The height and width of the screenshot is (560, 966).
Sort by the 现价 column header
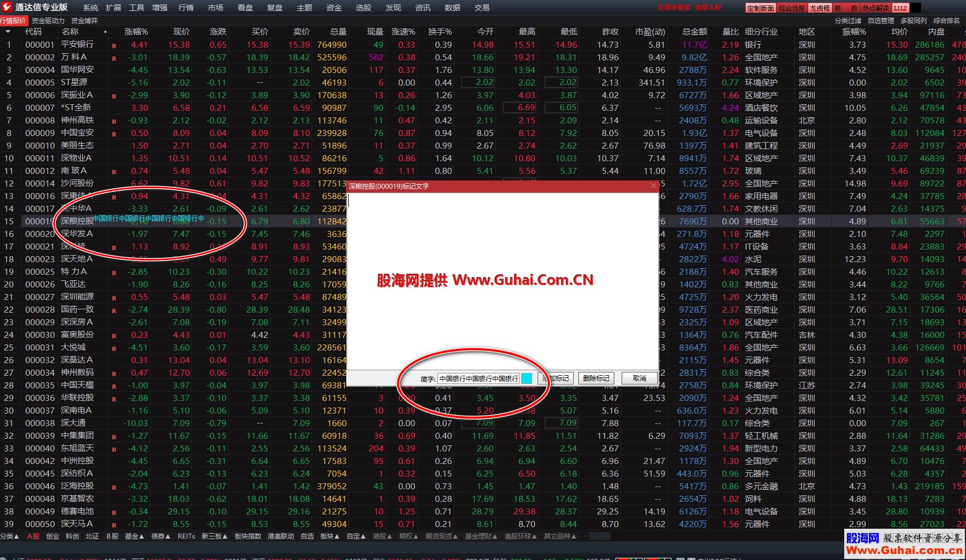point(181,32)
